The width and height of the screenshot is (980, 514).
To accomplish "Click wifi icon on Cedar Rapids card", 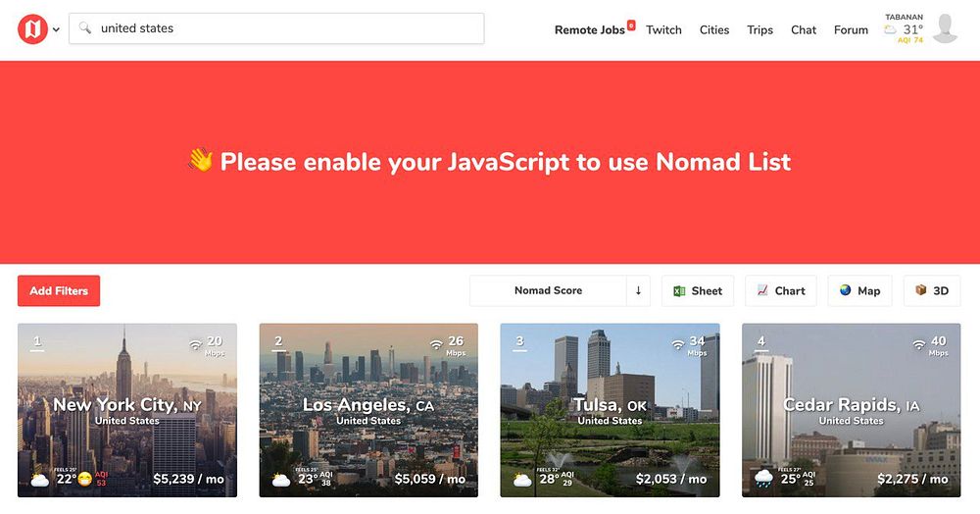I will (x=919, y=344).
